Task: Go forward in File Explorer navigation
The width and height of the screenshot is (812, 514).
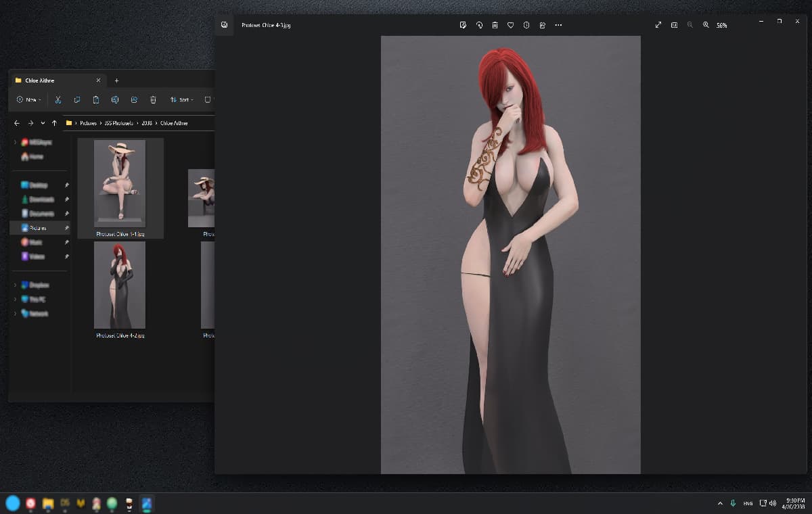Action: click(30, 123)
